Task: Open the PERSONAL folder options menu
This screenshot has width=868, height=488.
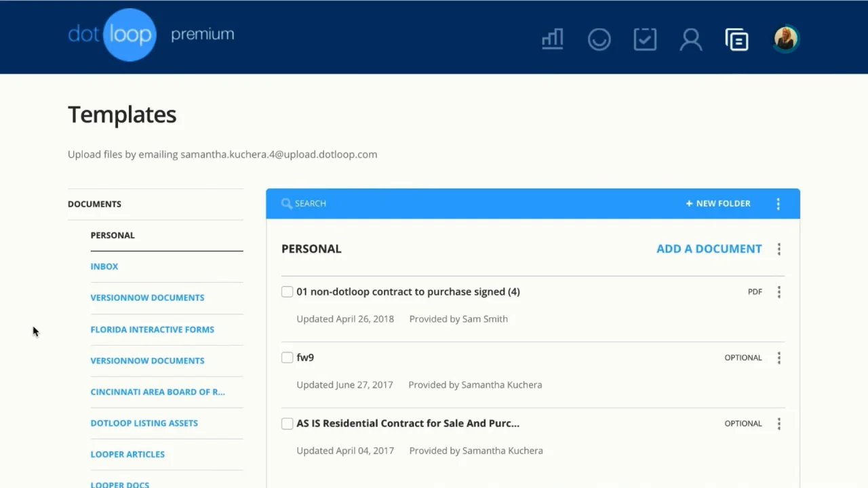Action: 779,249
